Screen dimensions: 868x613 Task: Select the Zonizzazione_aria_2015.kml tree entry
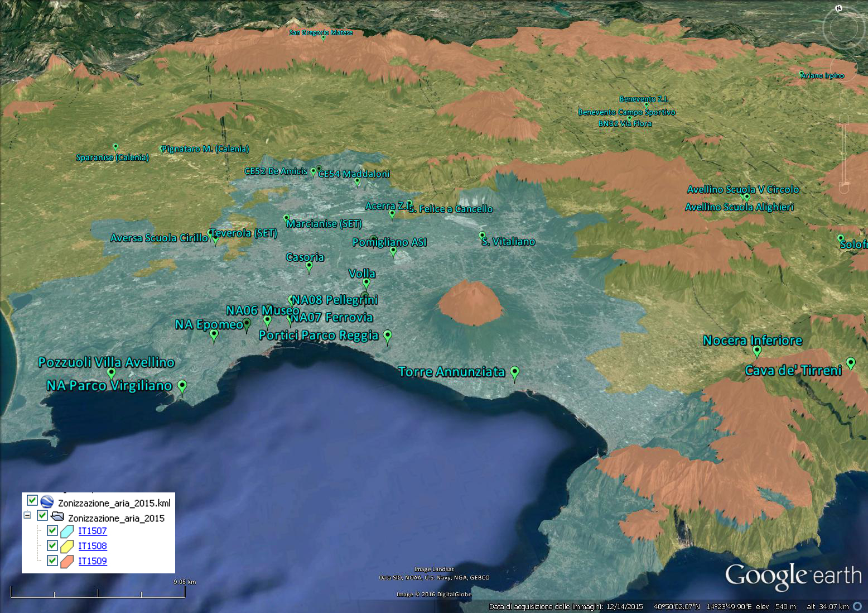[x=114, y=503]
